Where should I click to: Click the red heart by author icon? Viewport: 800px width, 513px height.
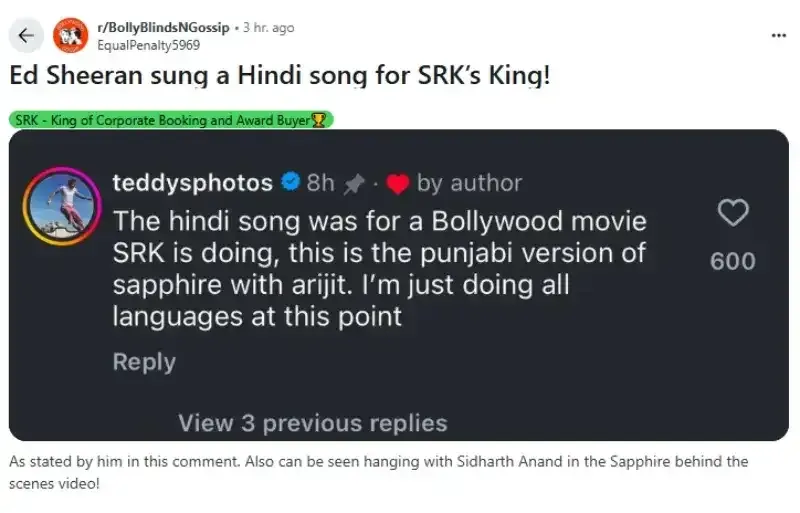(x=397, y=184)
